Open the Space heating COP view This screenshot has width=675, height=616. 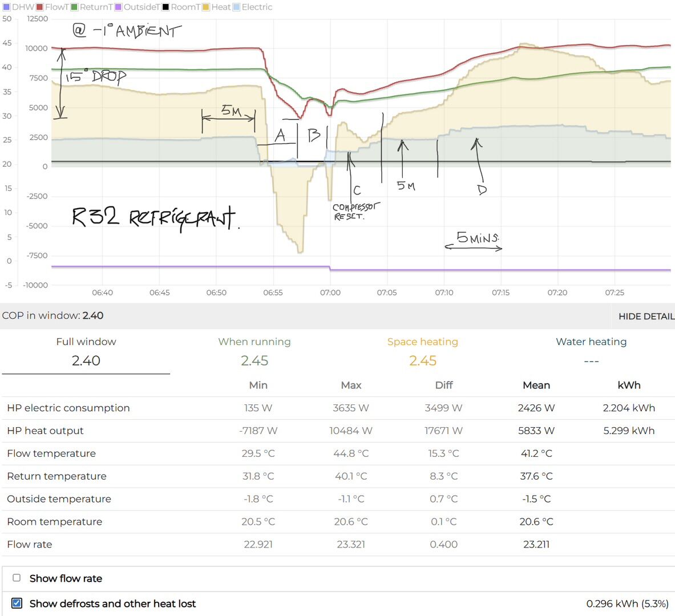(x=422, y=351)
